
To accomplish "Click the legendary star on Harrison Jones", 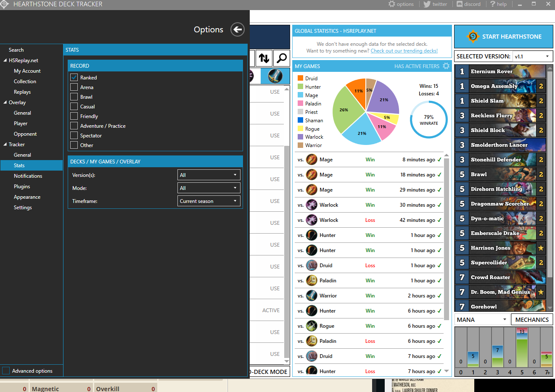I will 541,248.
